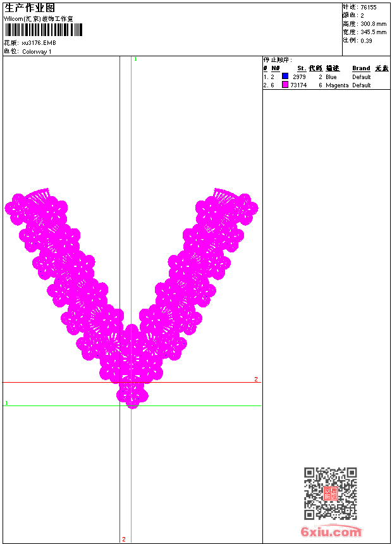The image size is (392, 544).
Task: Click the Blue description text
Action: click(x=331, y=77)
